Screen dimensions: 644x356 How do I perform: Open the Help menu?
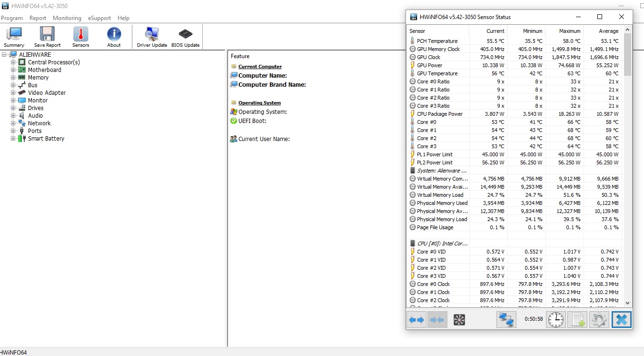coord(123,18)
